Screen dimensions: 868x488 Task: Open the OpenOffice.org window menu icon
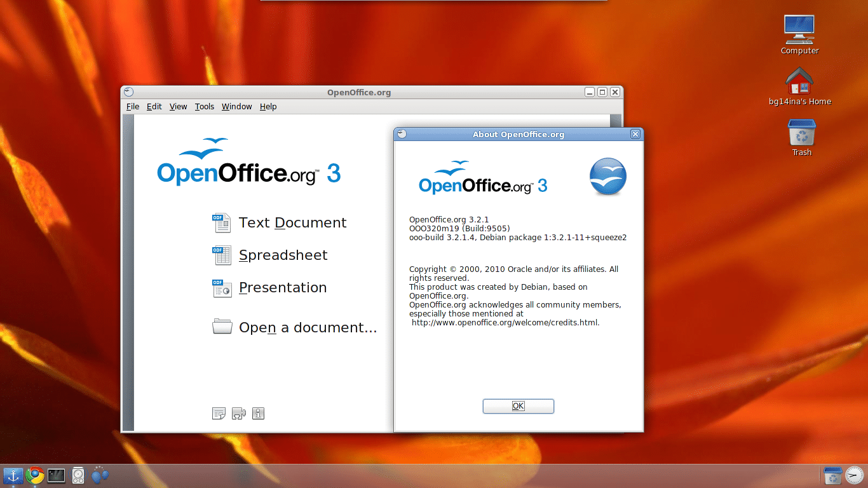[128, 92]
